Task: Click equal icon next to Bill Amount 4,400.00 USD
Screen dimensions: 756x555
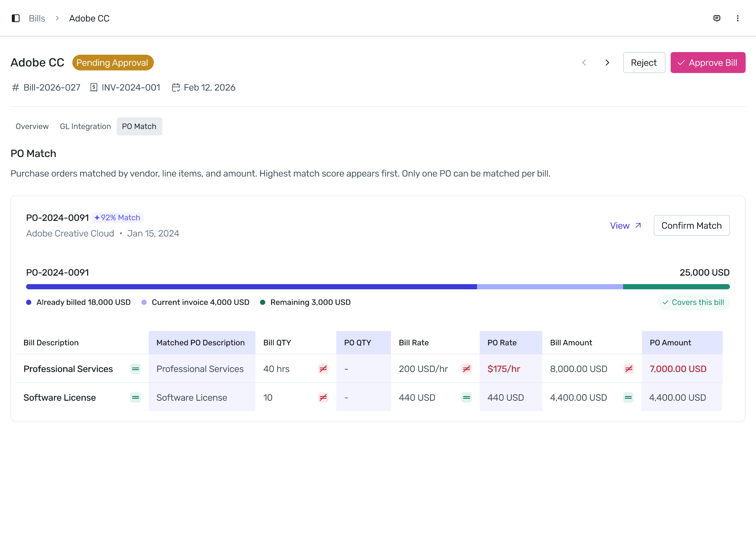Action: pos(628,397)
